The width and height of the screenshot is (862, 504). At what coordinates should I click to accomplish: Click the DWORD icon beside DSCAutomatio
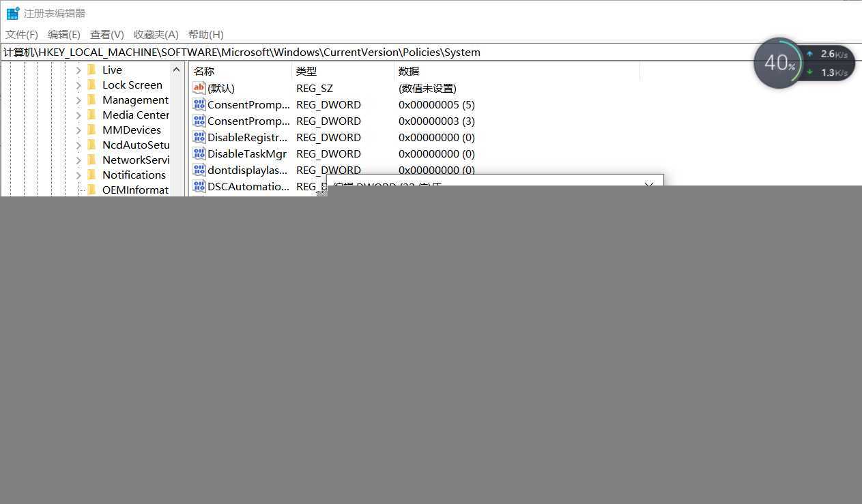(x=199, y=186)
